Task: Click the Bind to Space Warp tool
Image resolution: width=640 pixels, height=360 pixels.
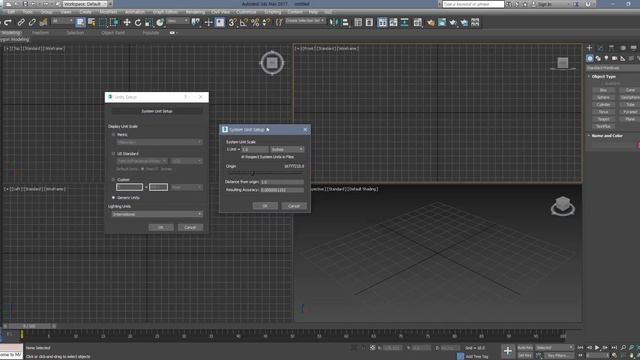Action: tap(43, 22)
